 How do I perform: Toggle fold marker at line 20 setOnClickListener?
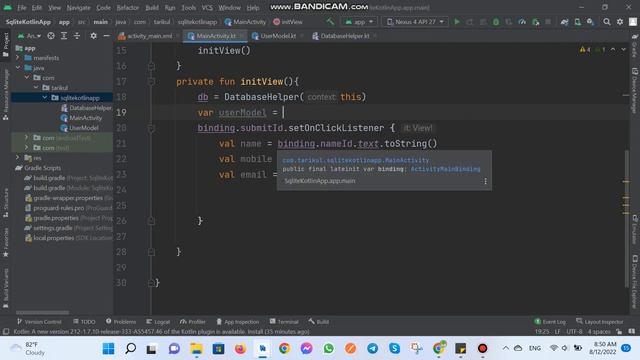(x=151, y=128)
